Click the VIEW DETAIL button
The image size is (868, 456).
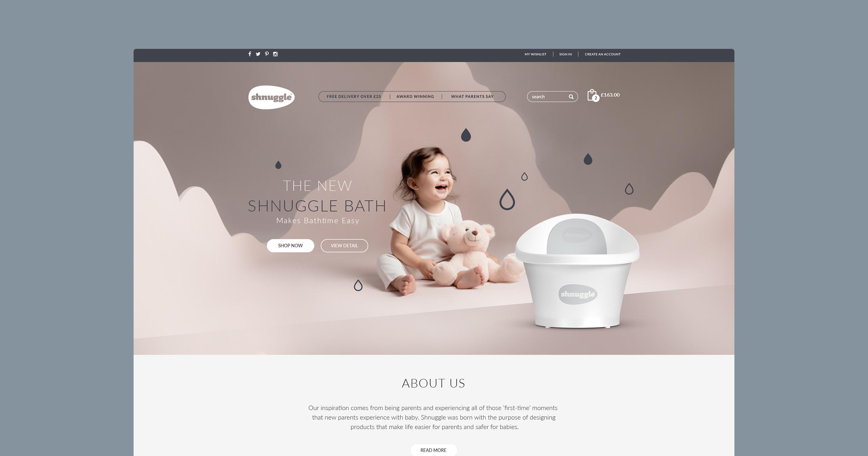click(343, 245)
